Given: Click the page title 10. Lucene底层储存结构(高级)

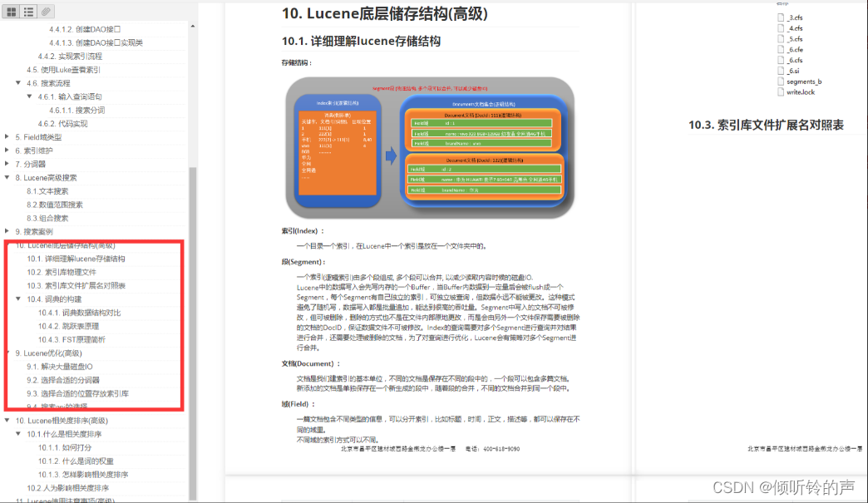Looking at the screenshot, I should (x=385, y=14).
